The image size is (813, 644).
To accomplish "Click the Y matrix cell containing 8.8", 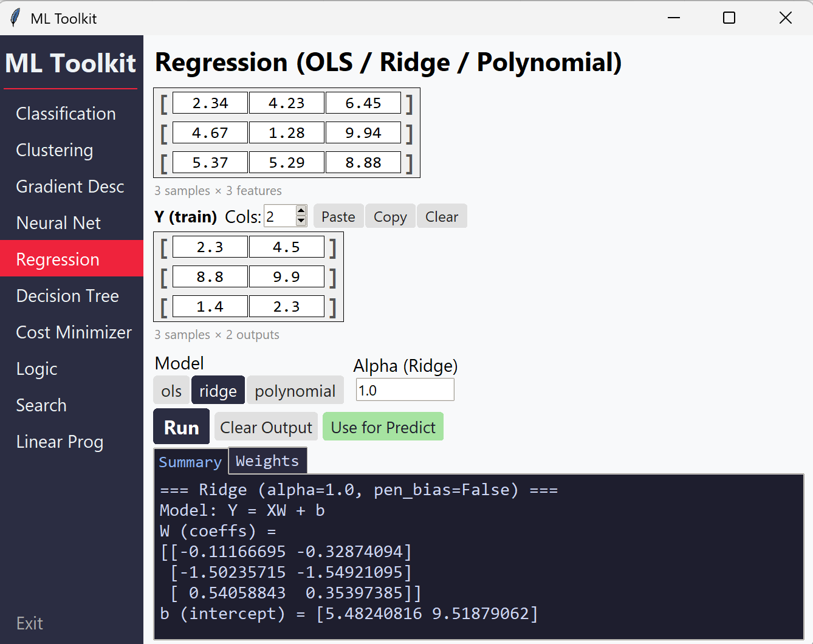I will (210, 277).
